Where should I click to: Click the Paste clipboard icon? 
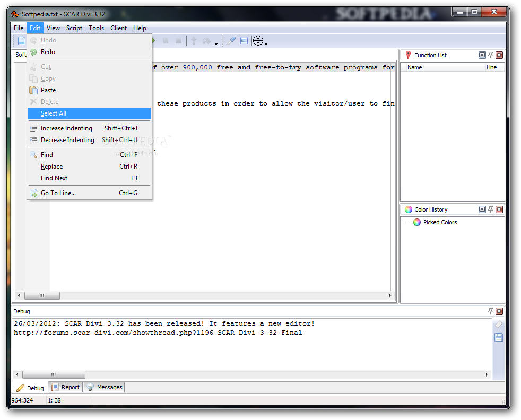(33, 90)
